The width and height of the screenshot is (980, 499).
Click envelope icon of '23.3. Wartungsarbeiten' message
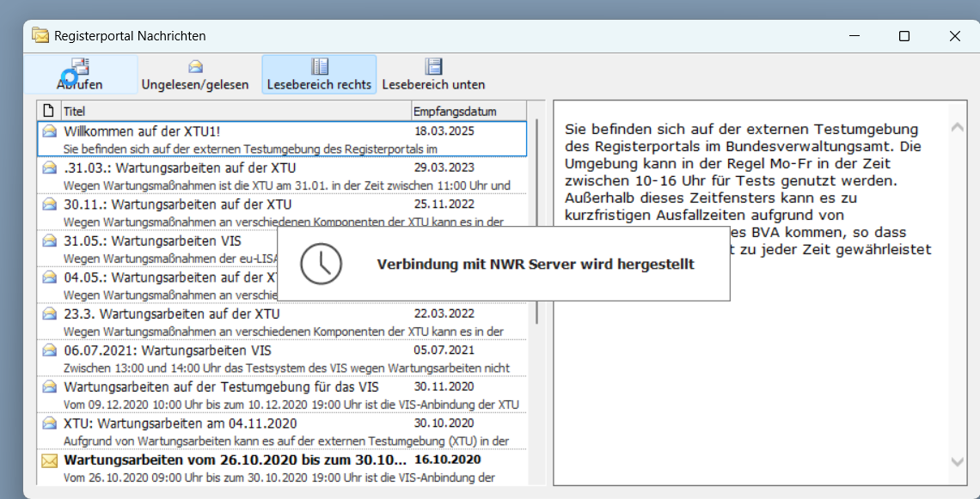point(50,314)
